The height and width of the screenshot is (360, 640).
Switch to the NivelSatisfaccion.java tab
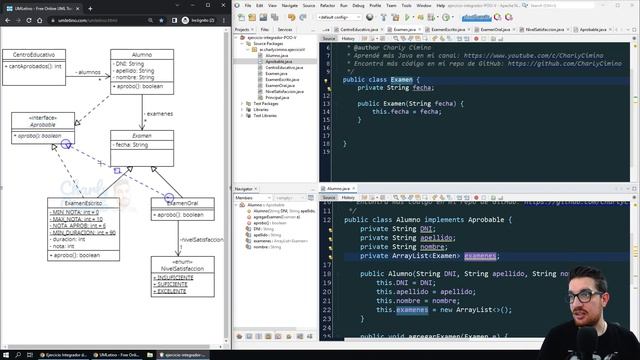[x=544, y=29]
